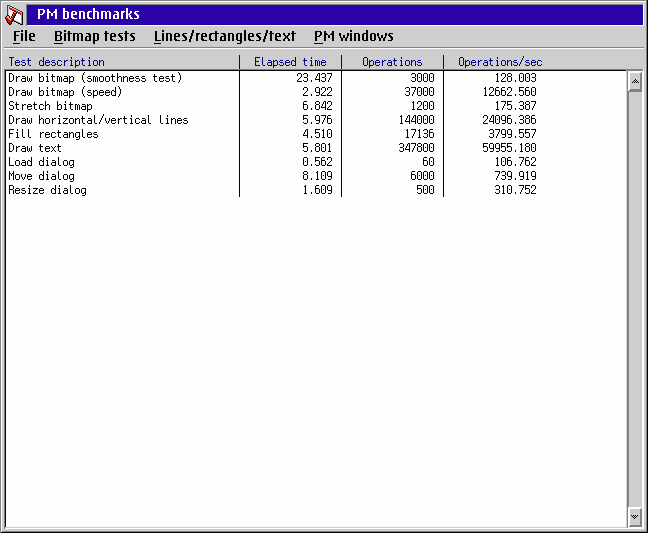Click the operations/sec value 739.919
Viewport: 648px width, 533px height.
(515, 176)
